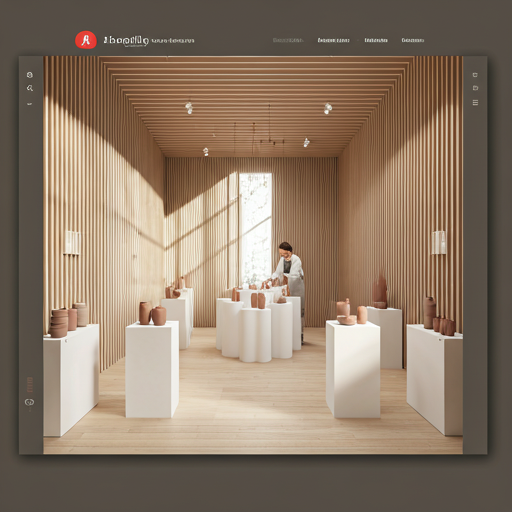Image resolution: width=512 pixels, height=512 pixels.
Task: Click the orange vertical label in left sidebar
Action: pyautogui.click(x=30, y=385)
